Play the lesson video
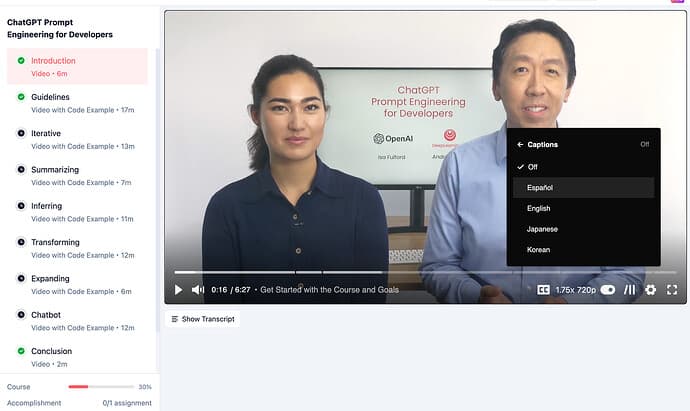Viewport: 690px width, 411px height. 178,290
